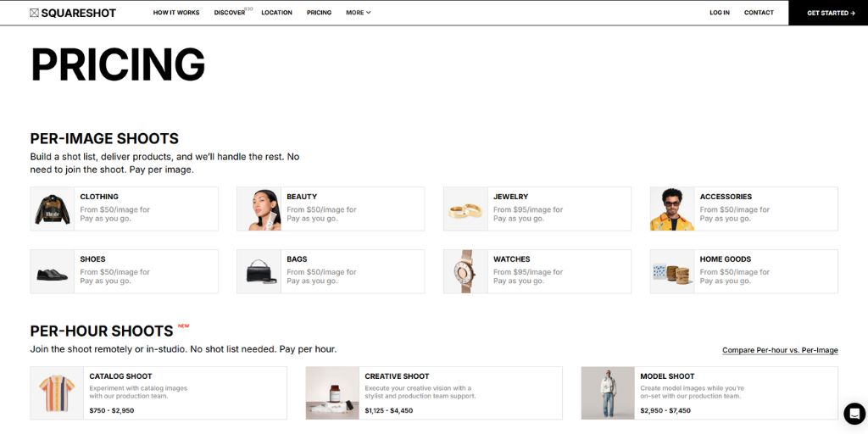Click the Beauty model thumbnail

[x=259, y=209]
